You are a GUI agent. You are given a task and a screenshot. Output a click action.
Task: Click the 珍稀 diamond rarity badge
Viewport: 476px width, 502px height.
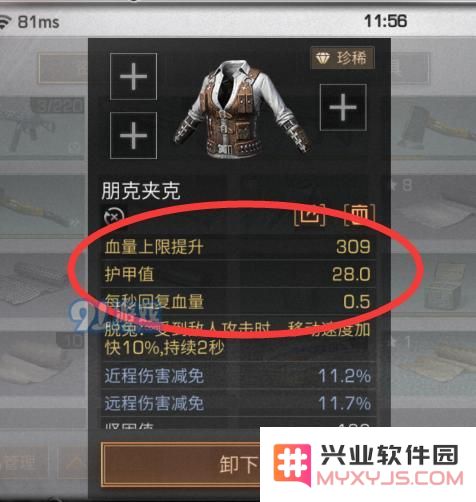point(342,58)
